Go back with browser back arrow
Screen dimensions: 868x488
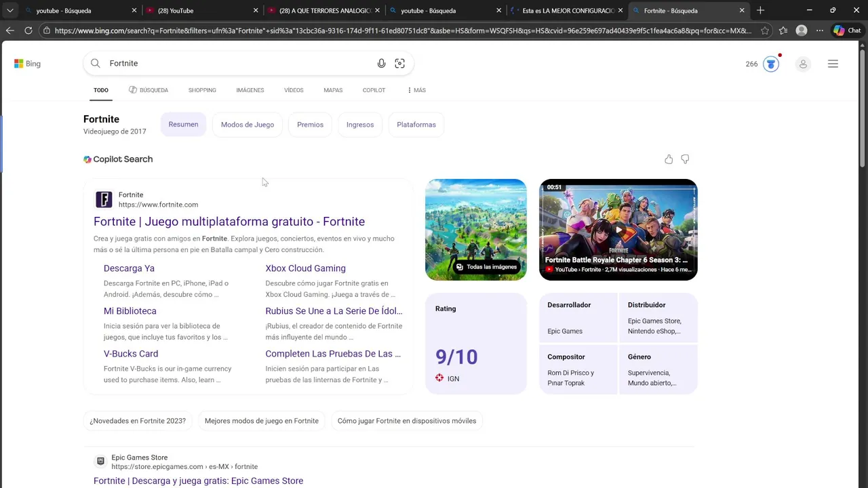(9, 30)
